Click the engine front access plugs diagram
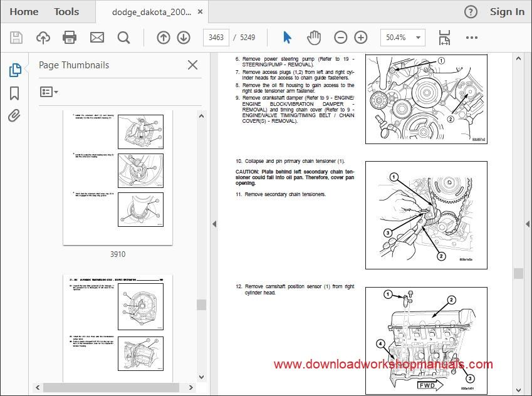This screenshot has height=396, width=532. click(426, 99)
